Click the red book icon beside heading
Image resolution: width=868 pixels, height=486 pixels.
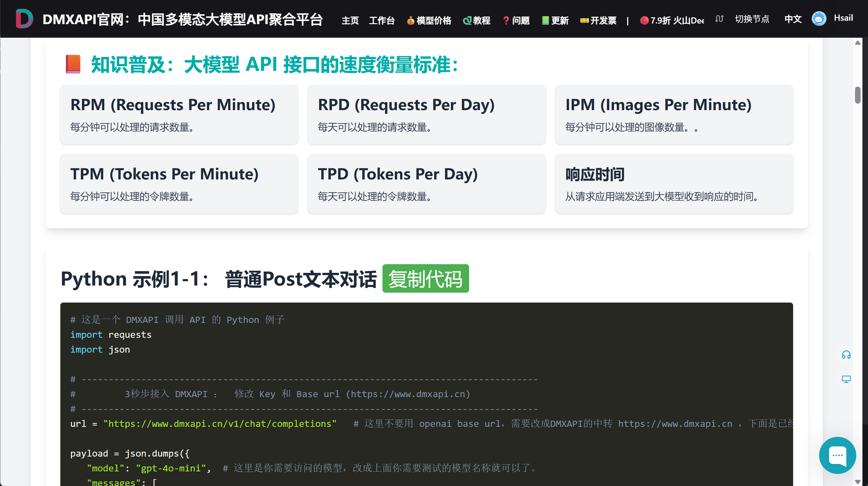coord(73,64)
